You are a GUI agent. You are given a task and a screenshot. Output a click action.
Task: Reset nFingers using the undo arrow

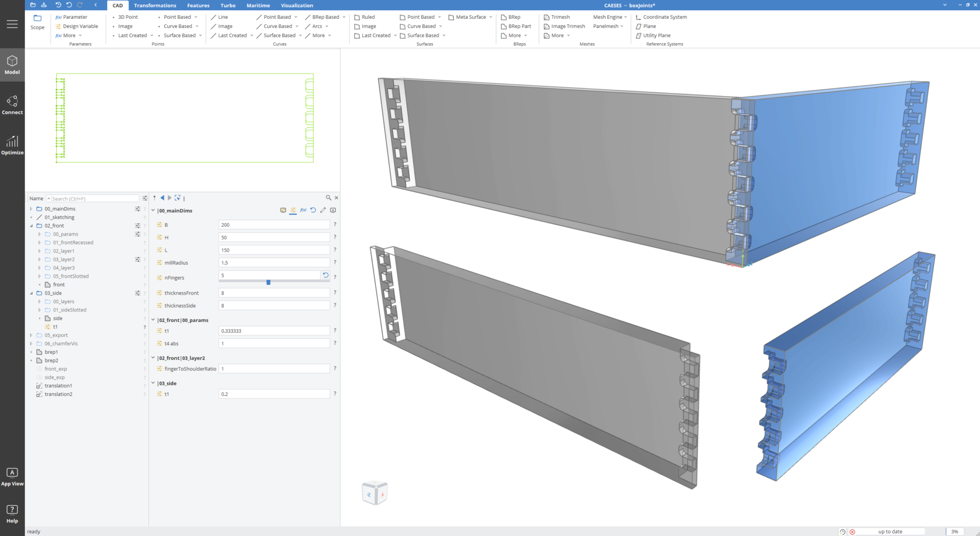pyautogui.click(x=326, y=275)
